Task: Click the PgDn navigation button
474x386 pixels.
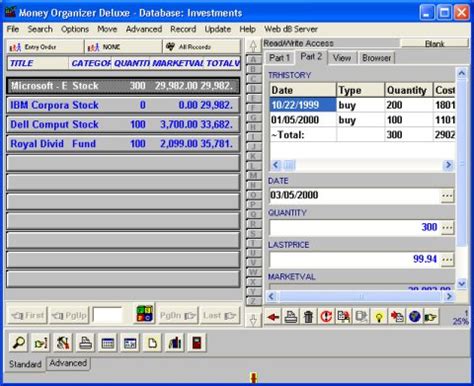Action: (178, 315)
